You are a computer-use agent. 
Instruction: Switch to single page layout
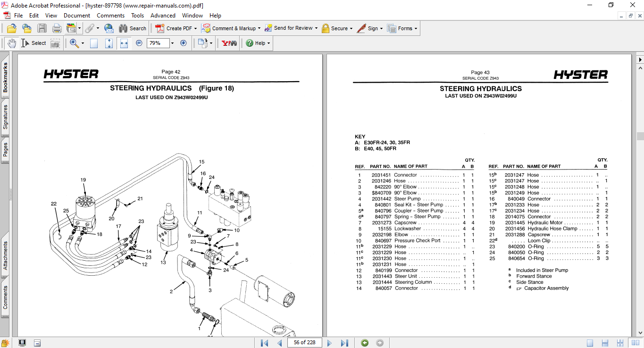tap(590, 343)
